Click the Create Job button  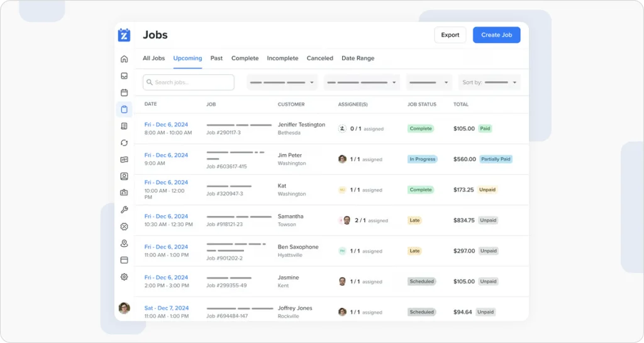click(497, 35)
